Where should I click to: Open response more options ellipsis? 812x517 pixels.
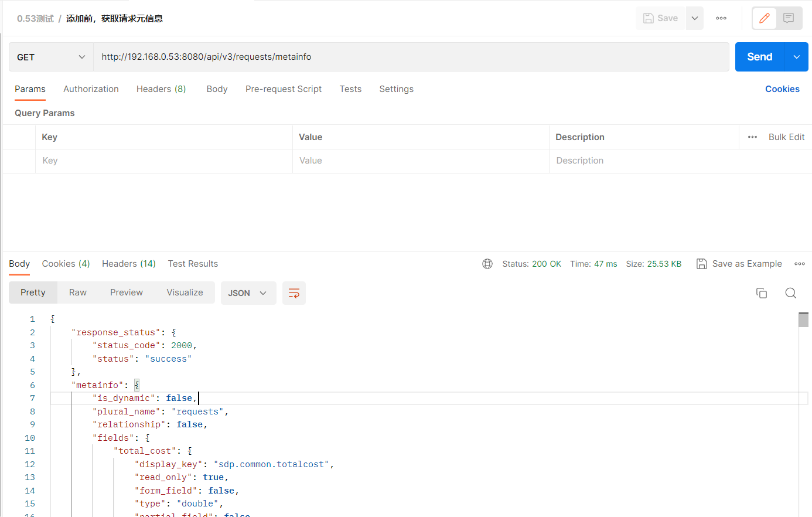click(800, 264)
